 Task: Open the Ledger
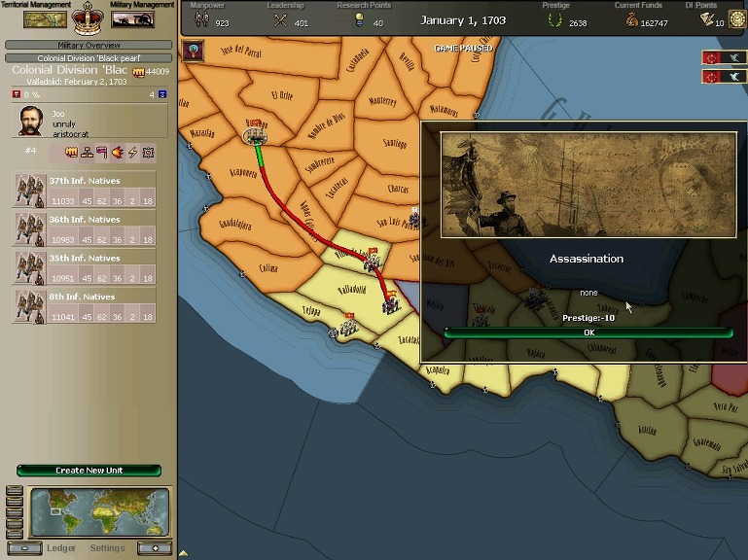point(61,547)
